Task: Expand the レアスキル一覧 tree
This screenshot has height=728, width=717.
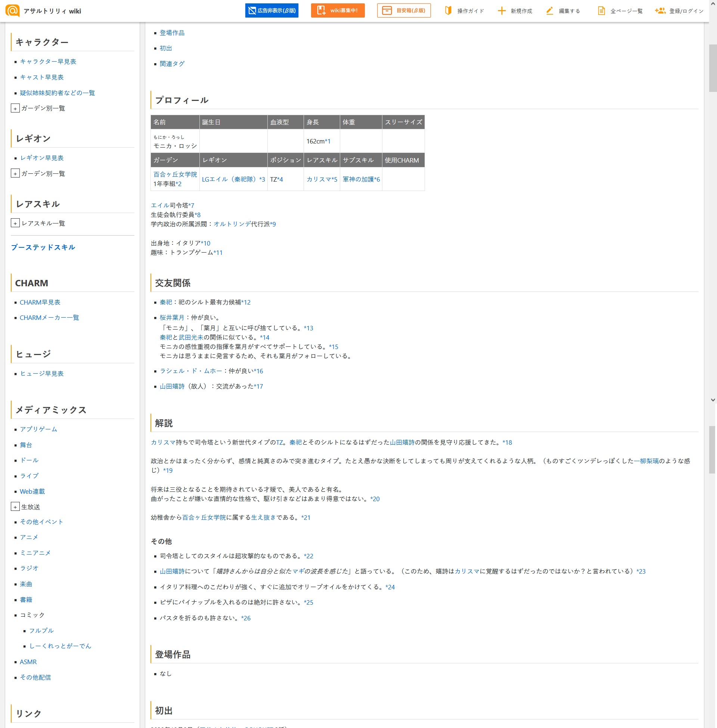Action: tap(15, 223)
